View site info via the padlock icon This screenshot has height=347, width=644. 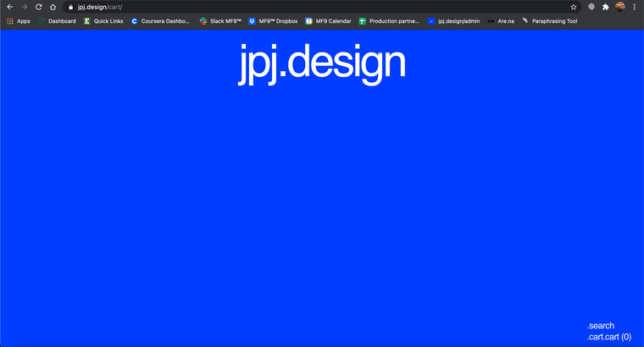[x=71, y=7]
